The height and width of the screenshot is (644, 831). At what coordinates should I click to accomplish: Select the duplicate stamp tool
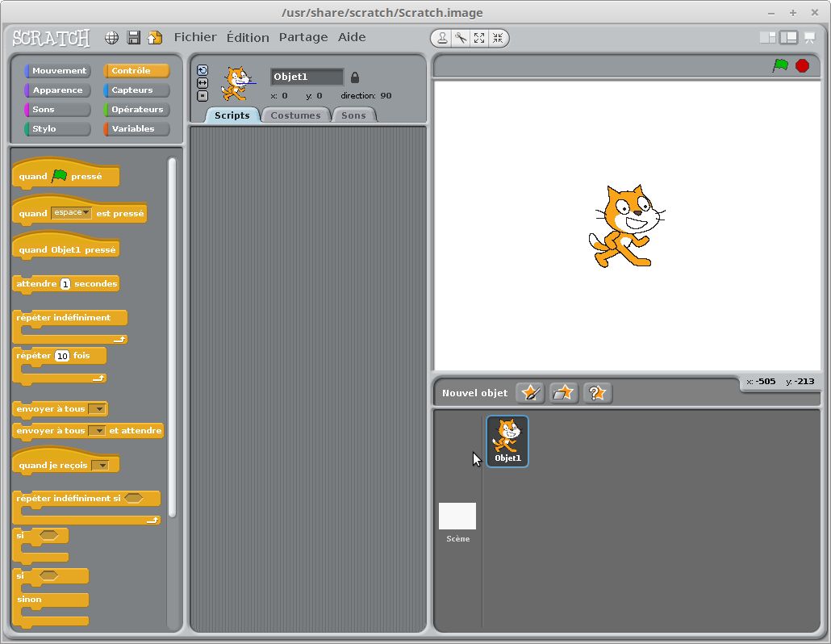coord(442,38)
